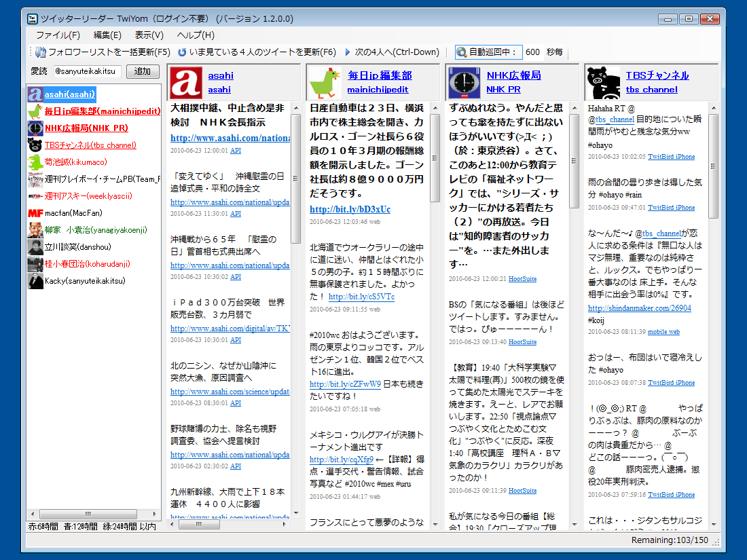Click the 毎日jp column vertical scrollbar thumb
747x560 pixels.
click(435, 158)
